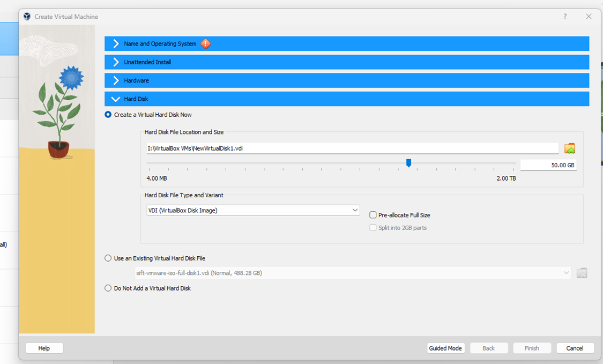Image resolution: width=603 pixels, height=364 pixels.
Task: Expand the Name and Operating System section
Action: [117, 43]
